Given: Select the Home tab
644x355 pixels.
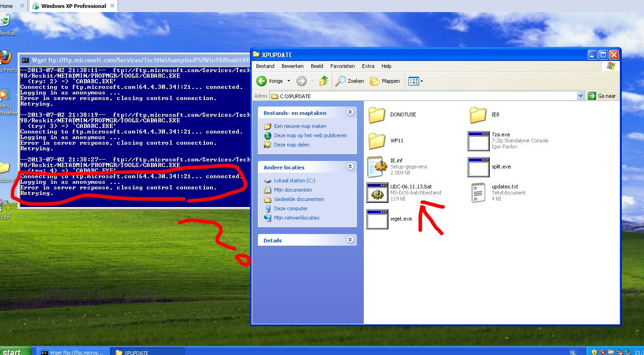Looking at the screenshot, I should point(7,6).
